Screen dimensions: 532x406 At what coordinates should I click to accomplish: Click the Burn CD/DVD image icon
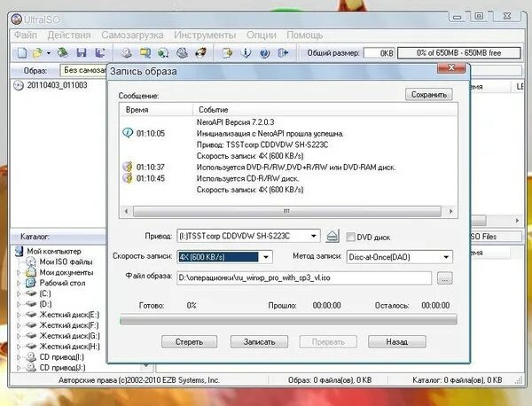[x=201, y=52]
